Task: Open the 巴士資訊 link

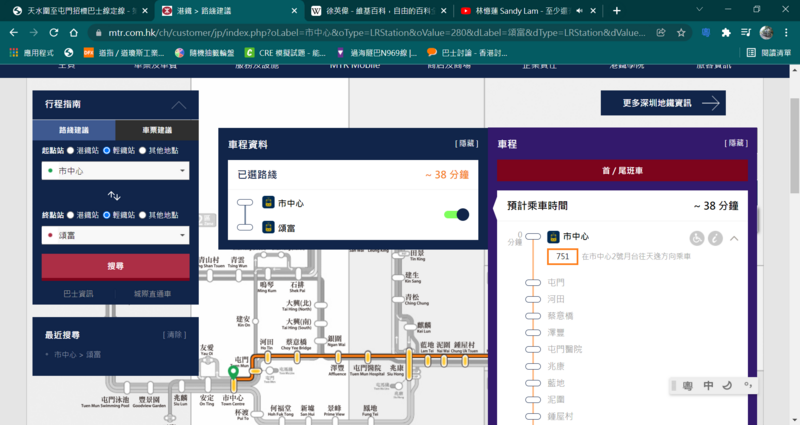Action: pyautogui.click(x=78, y=294)
